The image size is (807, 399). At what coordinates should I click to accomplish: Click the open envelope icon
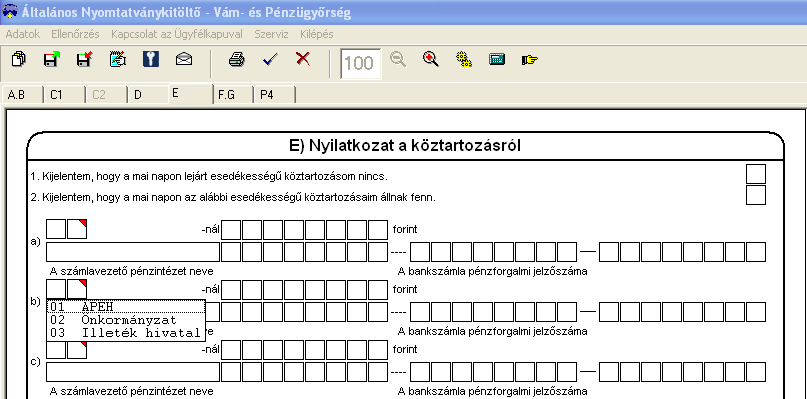184,59
